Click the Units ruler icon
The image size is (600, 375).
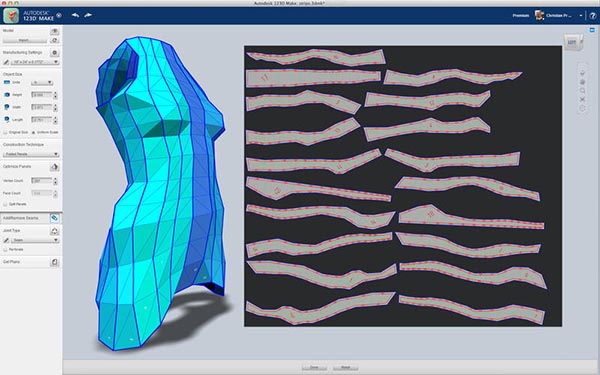tap(7, 82)
